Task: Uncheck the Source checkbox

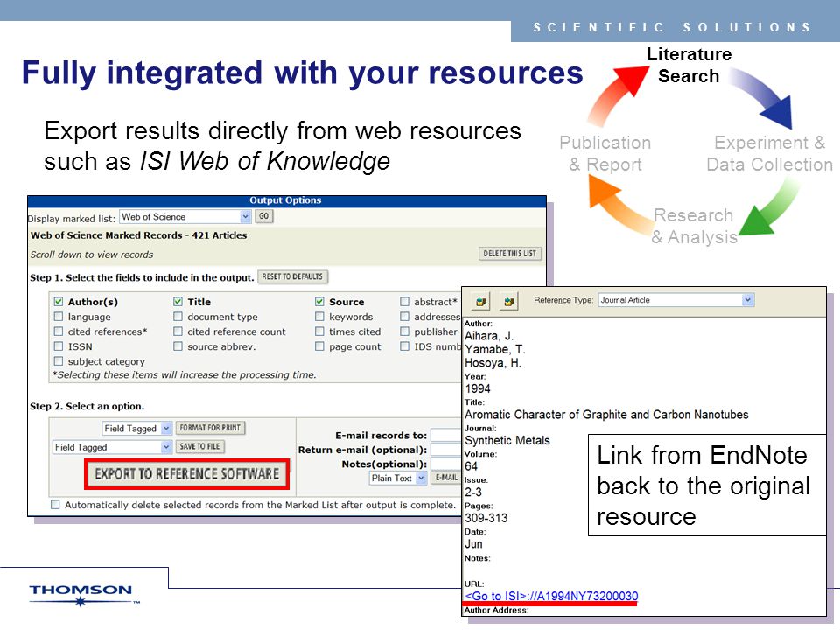Action: click(319, 302)
